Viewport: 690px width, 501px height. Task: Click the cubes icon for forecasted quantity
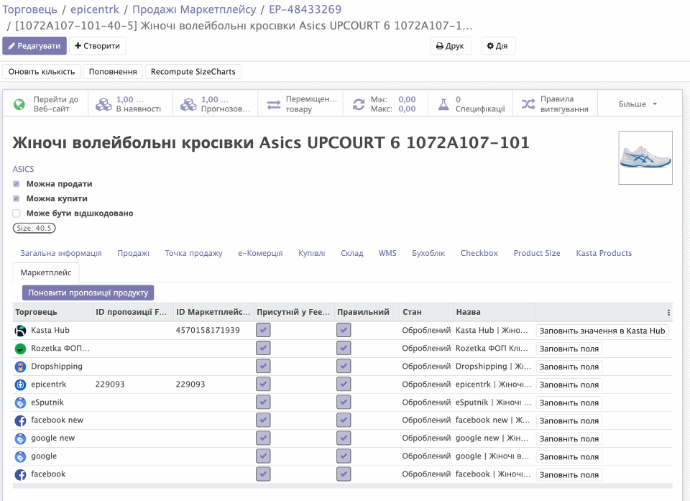point(188,104)
